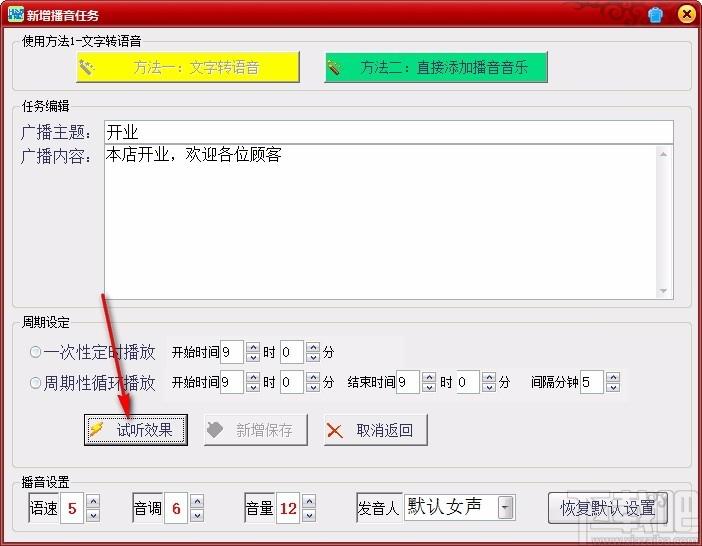This screenshot has height=546, width=702.
Task: Increase 语速 speech speed
Action: [x=93, y=501]
